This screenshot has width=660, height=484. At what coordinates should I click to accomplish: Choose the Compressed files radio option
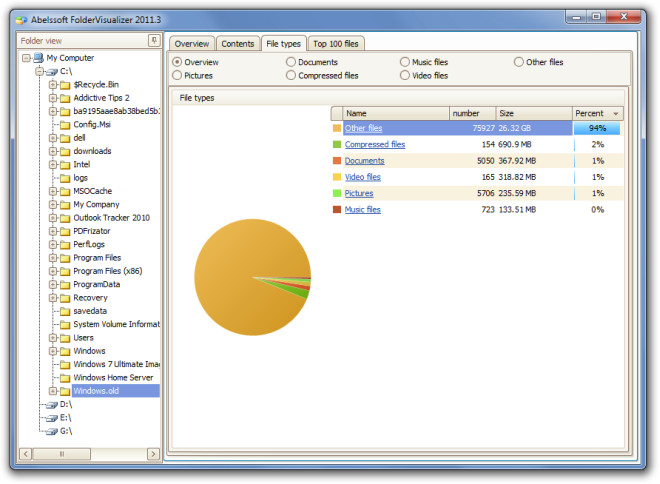pos(290,75)
